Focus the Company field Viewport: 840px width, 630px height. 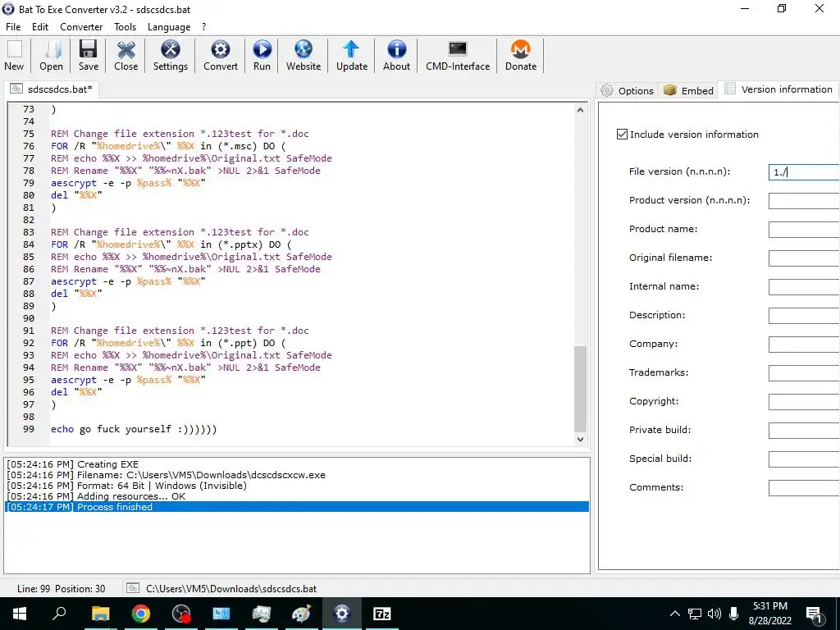point(804,344)
